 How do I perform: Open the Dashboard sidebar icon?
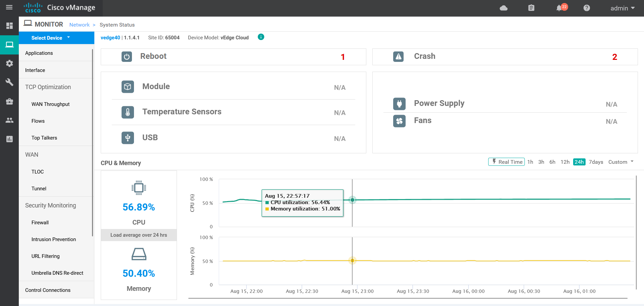point(9,26)
